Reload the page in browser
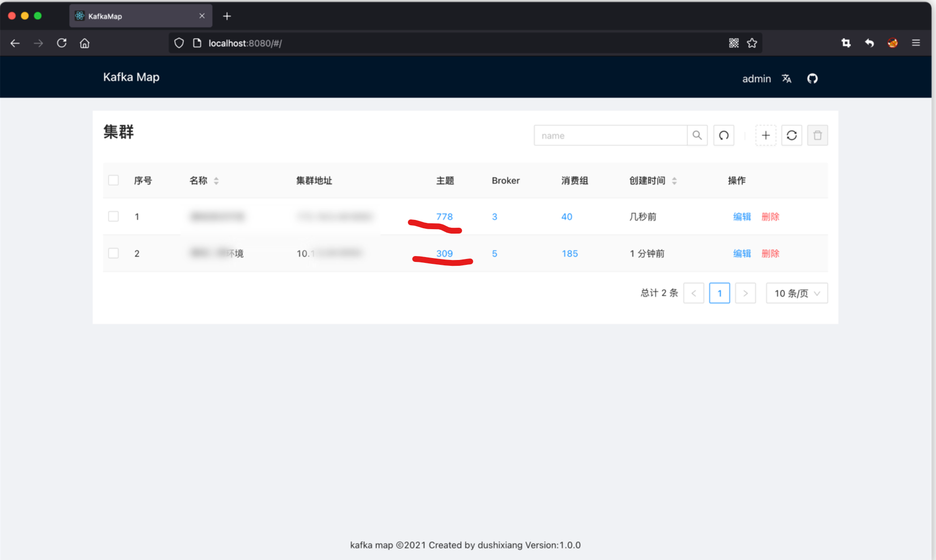Image resolution: width=936 pixels, height=560 pixels. click(x=62, y=43)
